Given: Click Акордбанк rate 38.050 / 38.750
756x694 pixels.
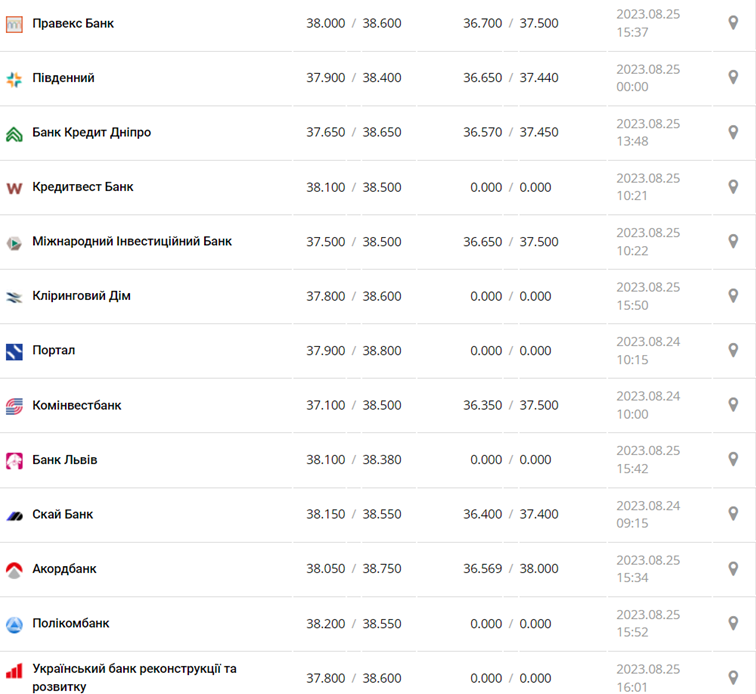Looking at the screenshot, I should [353, 568].
